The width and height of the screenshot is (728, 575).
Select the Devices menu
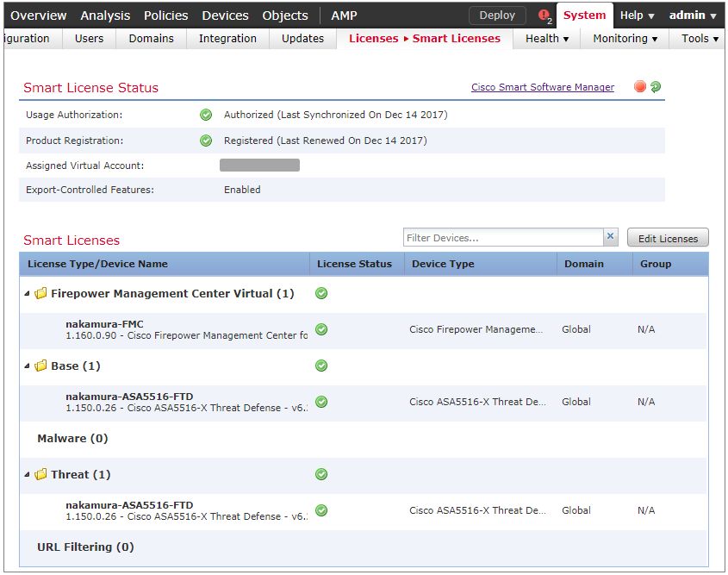pos(225,15)
